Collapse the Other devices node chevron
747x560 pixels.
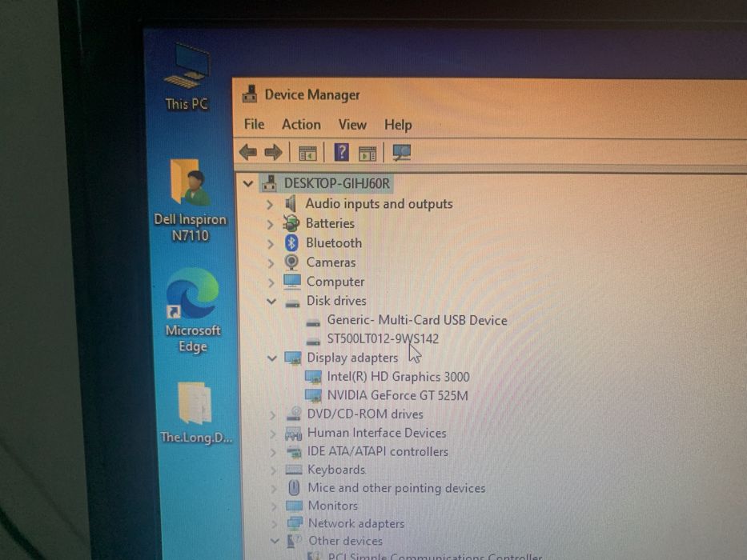(x=275, y=541)
